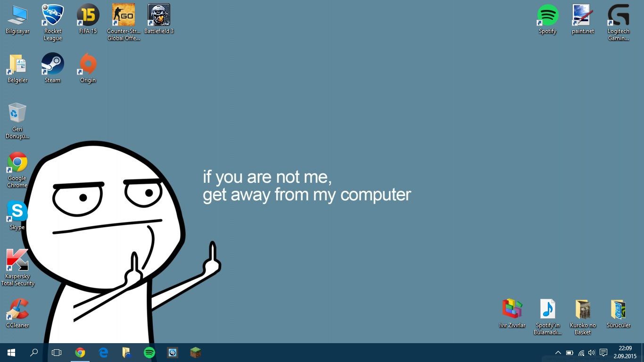This screenshot has height=362, width=644.
Task: Select the Spotify'in Bulamadı audio file shortcut
Action: point(547,317)
